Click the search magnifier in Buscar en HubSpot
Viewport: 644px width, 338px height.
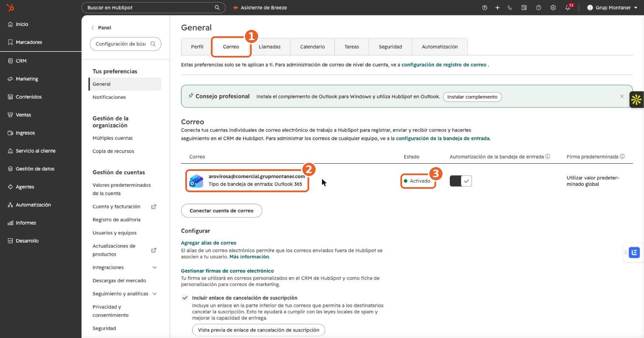(x=217, y=8)
